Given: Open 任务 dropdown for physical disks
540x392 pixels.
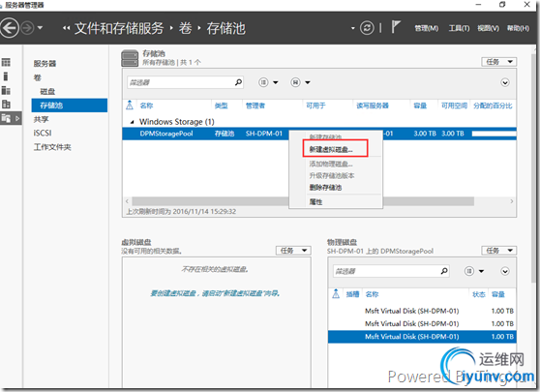Looking at the screenshot, I should click(x=499, y=251).
